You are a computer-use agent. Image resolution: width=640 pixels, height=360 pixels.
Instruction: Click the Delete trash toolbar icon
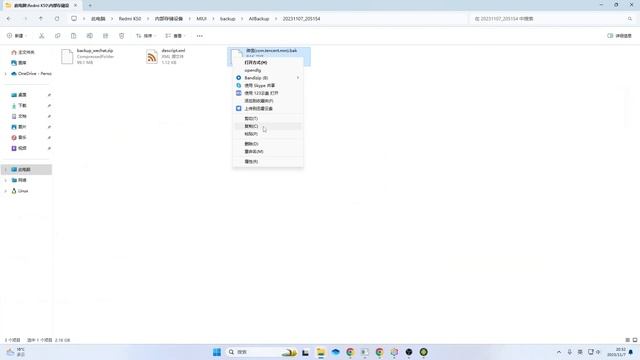click(x=121, y=36)
